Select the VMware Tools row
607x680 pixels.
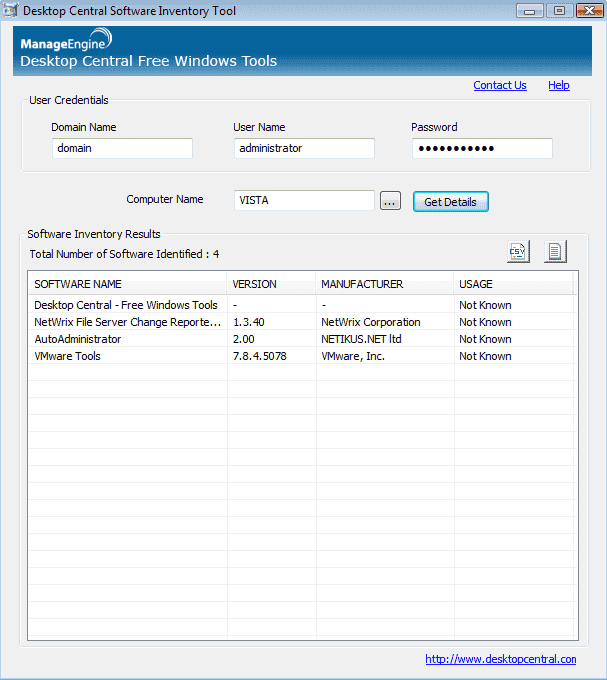pyautogui.click(x=302, y=356)
